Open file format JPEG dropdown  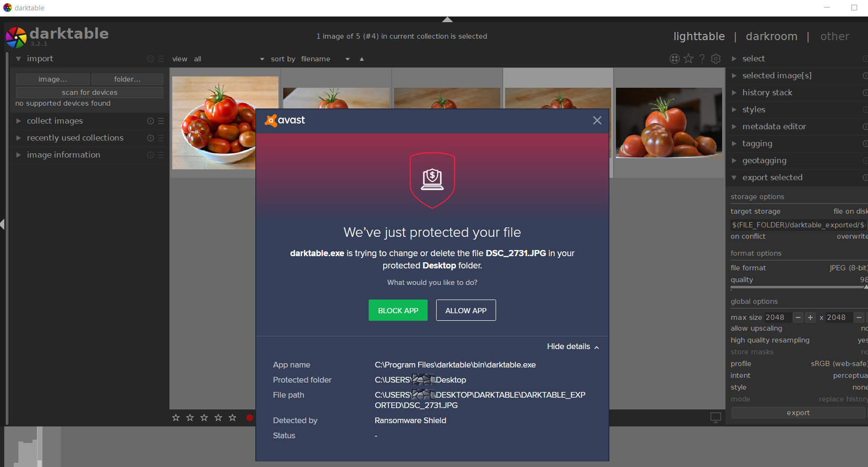[x=799, y=268]
